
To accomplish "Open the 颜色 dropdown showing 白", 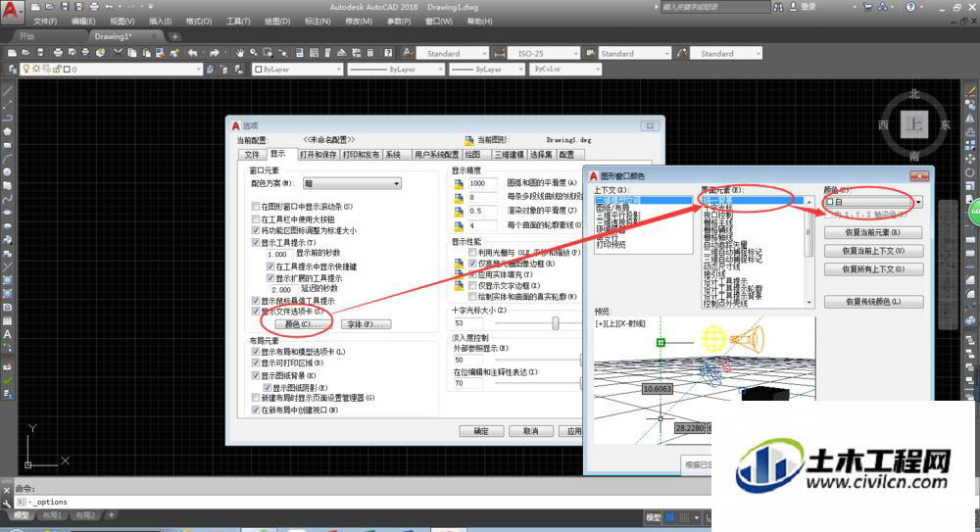I will (x=873, y=202).
